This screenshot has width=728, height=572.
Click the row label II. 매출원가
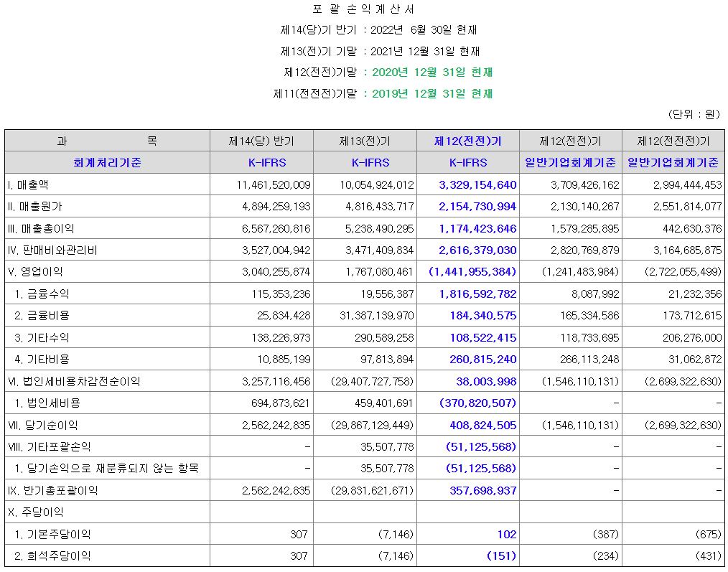(35, 207)
